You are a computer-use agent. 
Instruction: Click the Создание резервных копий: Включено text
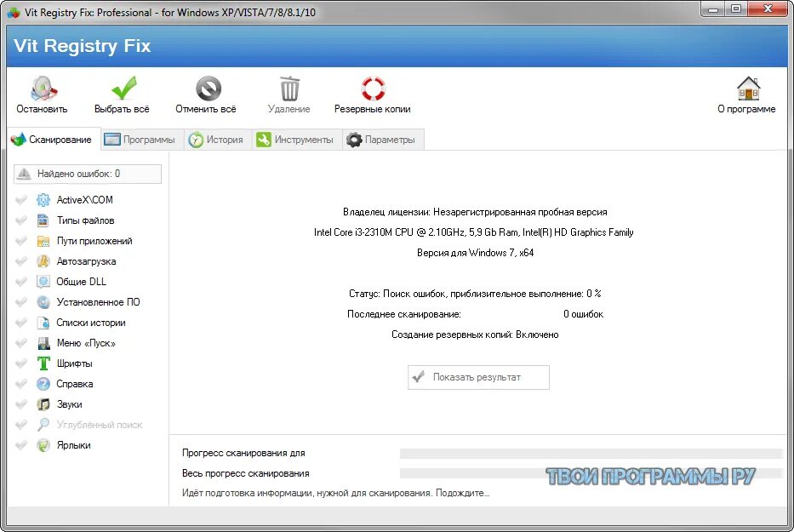tap(475, 335)
